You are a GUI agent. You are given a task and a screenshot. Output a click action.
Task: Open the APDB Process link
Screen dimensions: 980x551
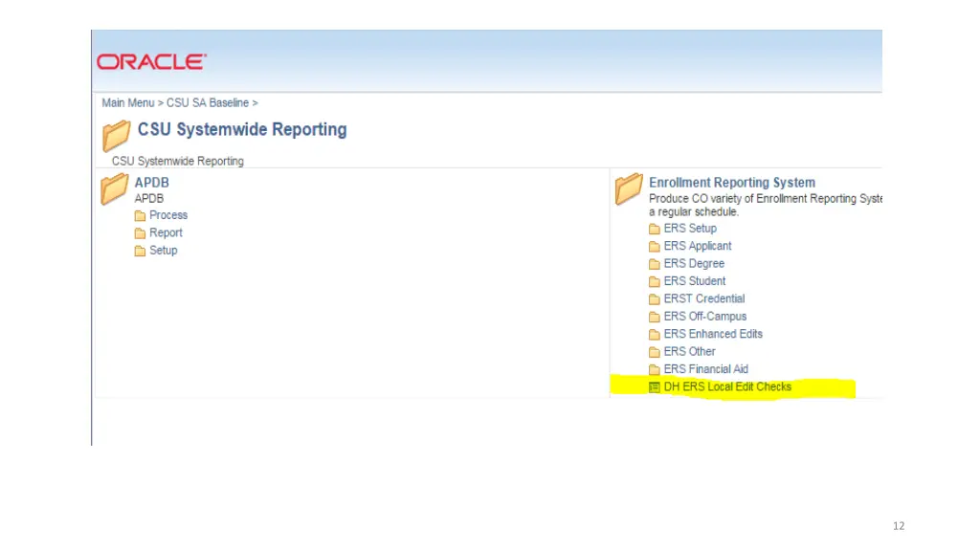(168, 215)
